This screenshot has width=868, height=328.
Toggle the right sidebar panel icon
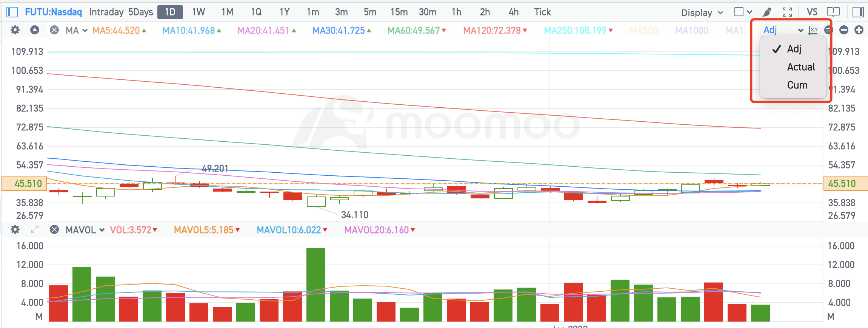858,12
